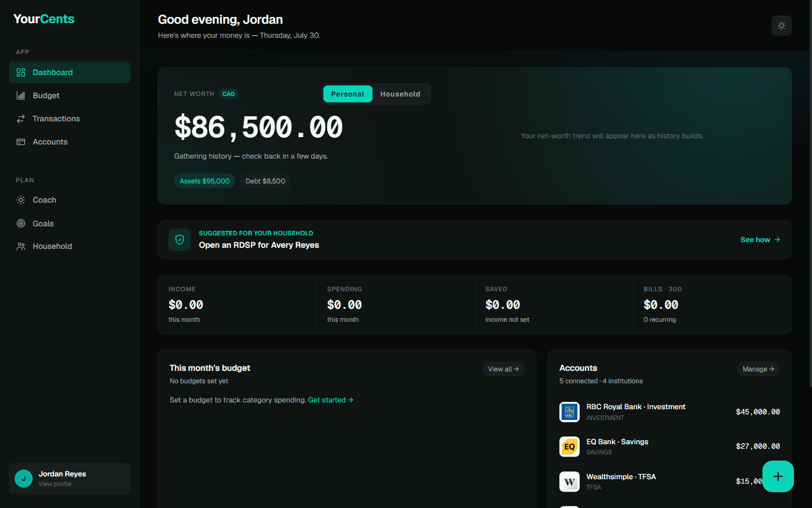Open EQ Bank Savings account row

pos(669,446)
